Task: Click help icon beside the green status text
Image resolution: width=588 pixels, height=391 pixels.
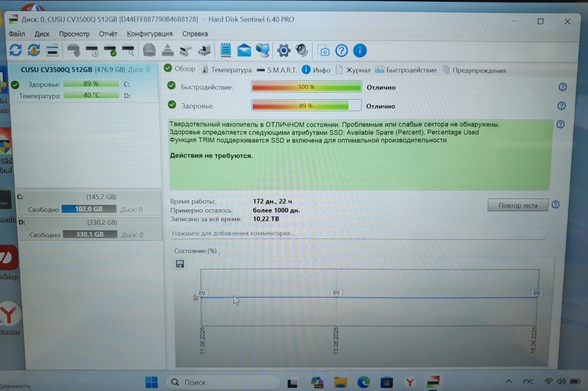Action: pyautogui.click(x=560, y=125)
